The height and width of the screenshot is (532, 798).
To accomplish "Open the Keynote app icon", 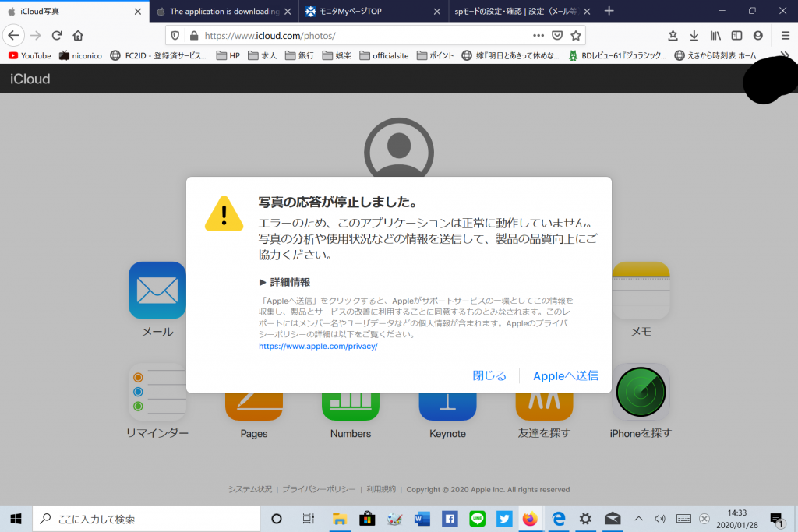I will point(447,407).
